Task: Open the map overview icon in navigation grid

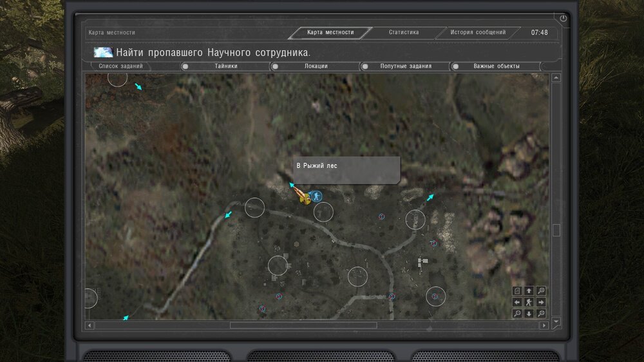Action: [x=517, y=291]
